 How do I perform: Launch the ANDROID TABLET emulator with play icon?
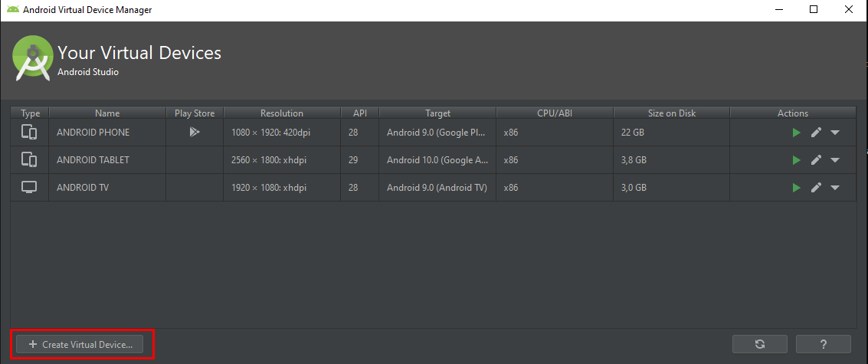797,160
